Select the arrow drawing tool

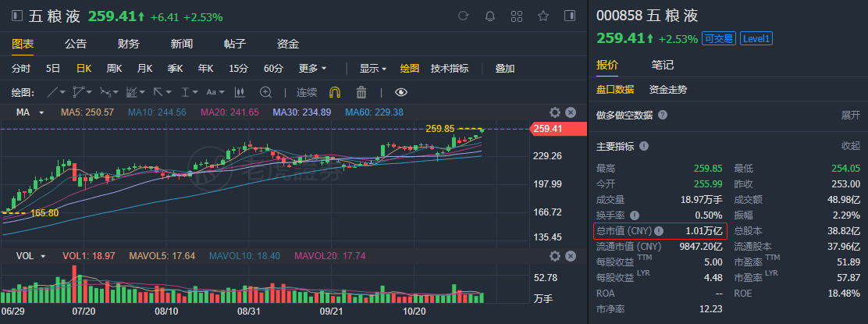(x=158, y=92)
